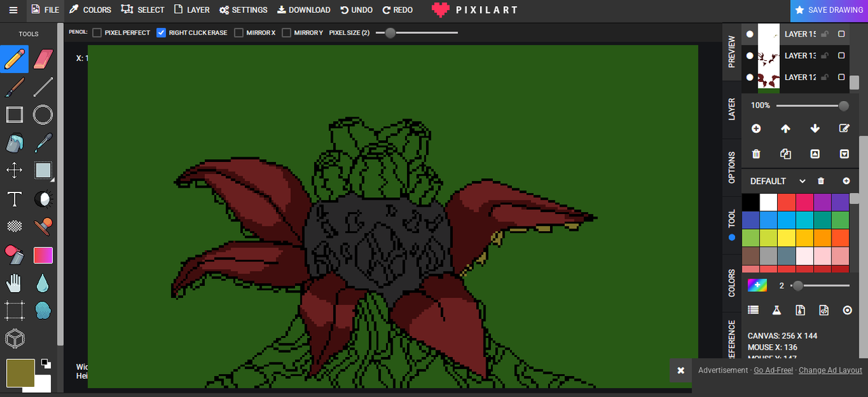Select the Paint Bucket tool

14,143
